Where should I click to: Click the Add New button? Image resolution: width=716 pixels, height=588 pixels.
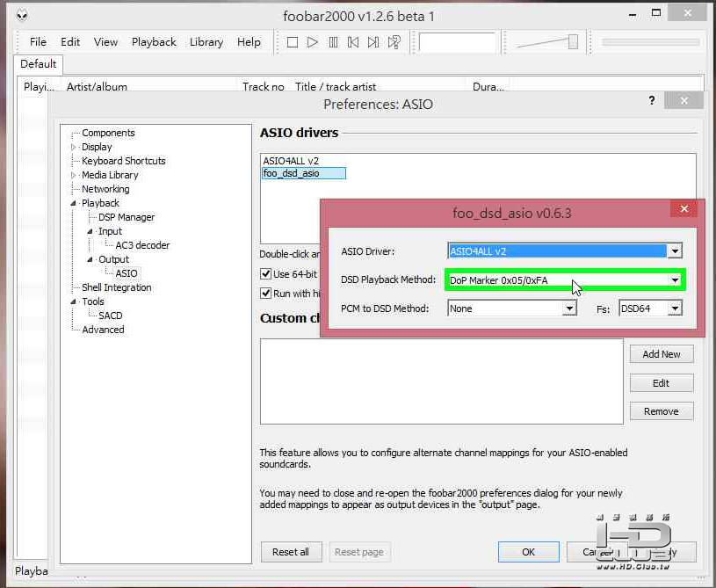pos(662,354)
